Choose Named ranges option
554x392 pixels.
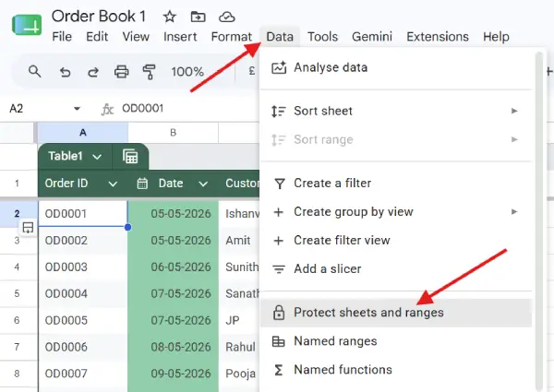[x=396, y=341]
